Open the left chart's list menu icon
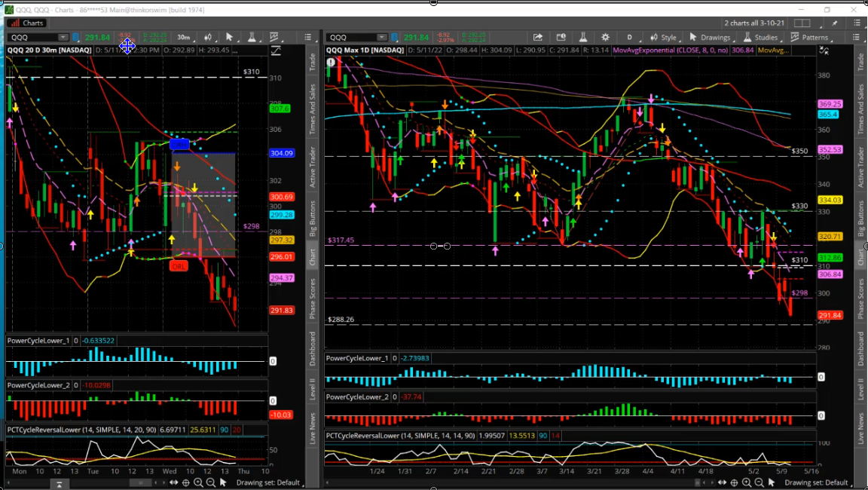The image size is (868, 490). 307,38
